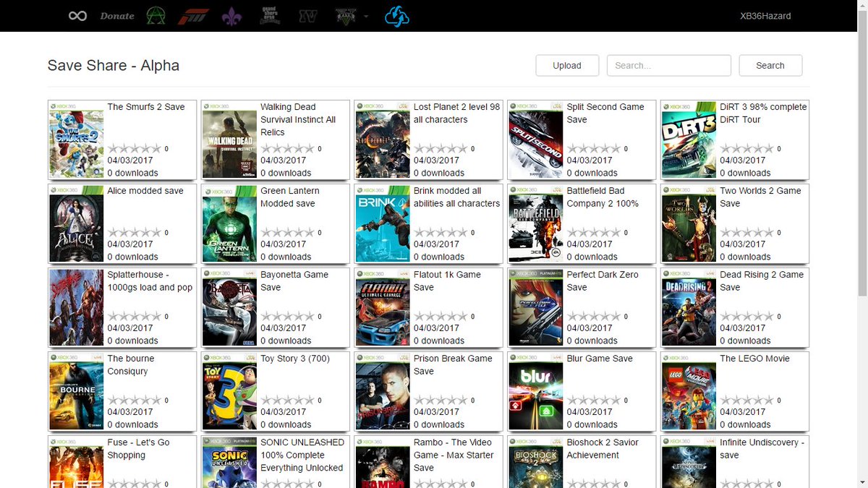
Task: Open the Forza logo icon
Action: (x=193, y=16)
